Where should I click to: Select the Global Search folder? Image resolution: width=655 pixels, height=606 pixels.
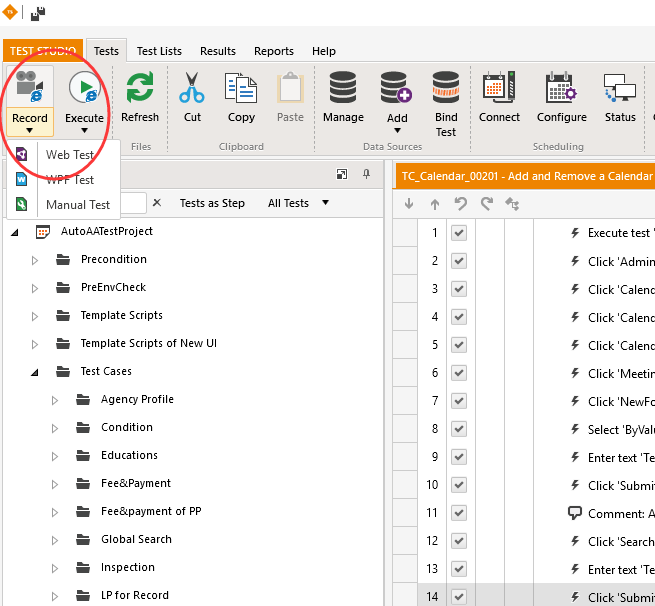tap(136, 539)
